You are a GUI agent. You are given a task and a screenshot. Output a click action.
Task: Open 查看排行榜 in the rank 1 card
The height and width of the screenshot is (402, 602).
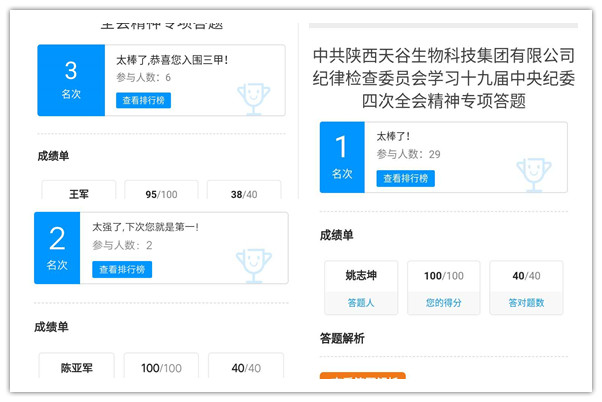tap(405, 179)
